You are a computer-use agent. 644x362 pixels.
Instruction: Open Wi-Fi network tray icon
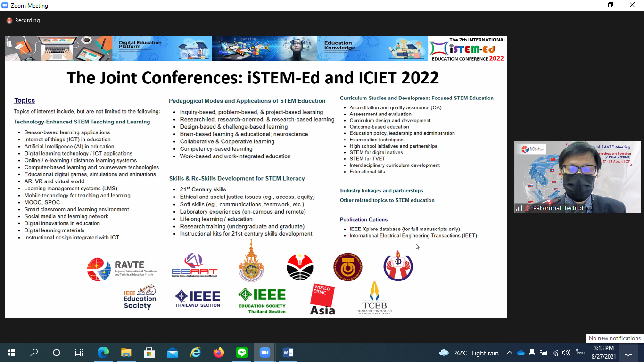pyautogui.click(x=555, y=353)
